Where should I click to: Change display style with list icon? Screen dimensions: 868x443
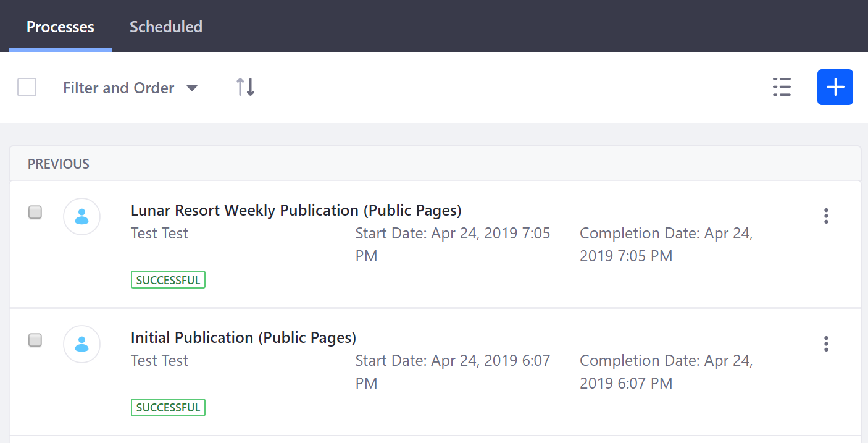pyautogui.click(x=782, y=87)
